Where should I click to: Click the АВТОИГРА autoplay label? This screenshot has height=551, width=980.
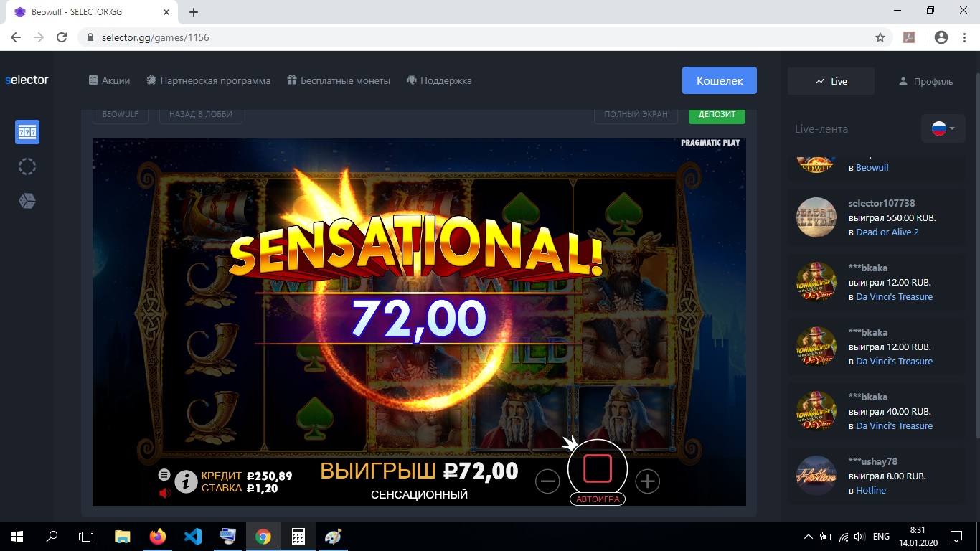click(598, 499)
